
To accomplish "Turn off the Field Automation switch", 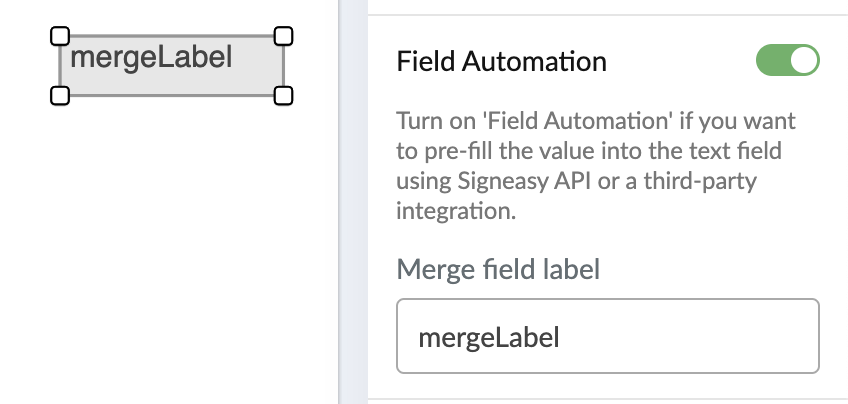I will 787,61.
